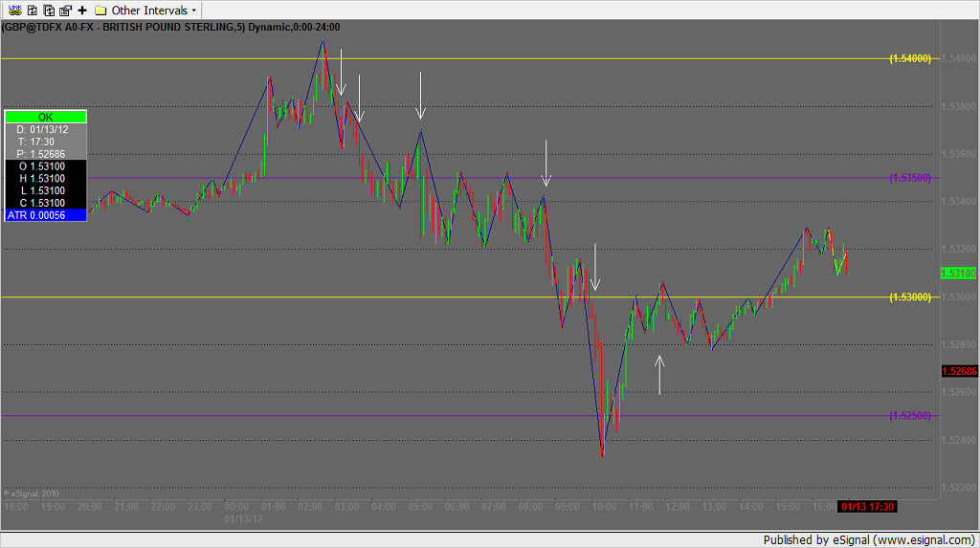Click the Published by eSignal footer link
Image resolution: width=980 pixels, height=548 pixels.
click(869, 540)
